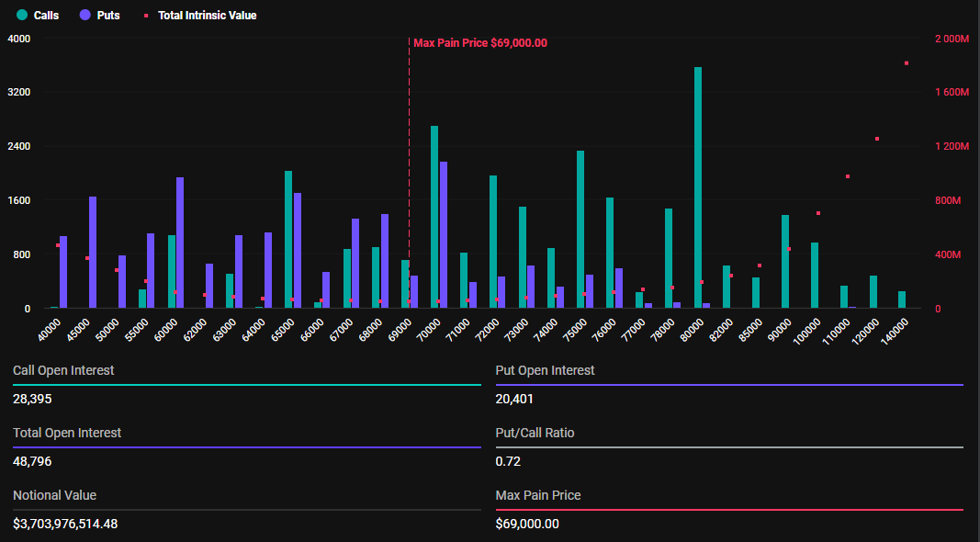Select the tallest Calls bar at 80000 strike
The width and height of the screenshot is (980, 542).
(x=698, y=187)
